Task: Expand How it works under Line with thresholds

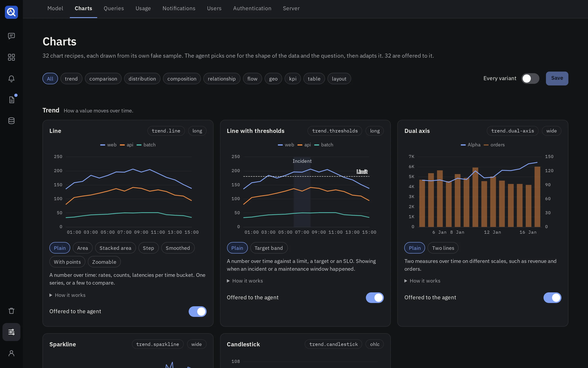Action: 245,281
